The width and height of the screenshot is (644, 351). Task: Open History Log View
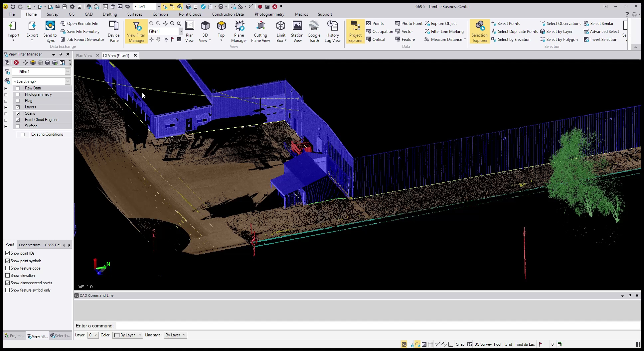pyautogui.click(x=332, y=32)
